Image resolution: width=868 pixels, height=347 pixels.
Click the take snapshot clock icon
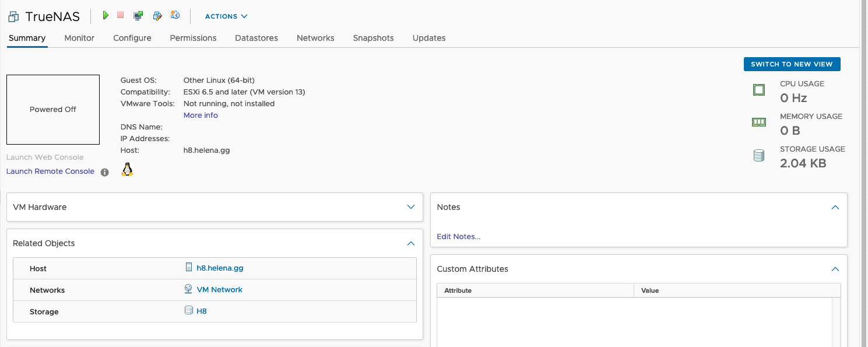175,16
